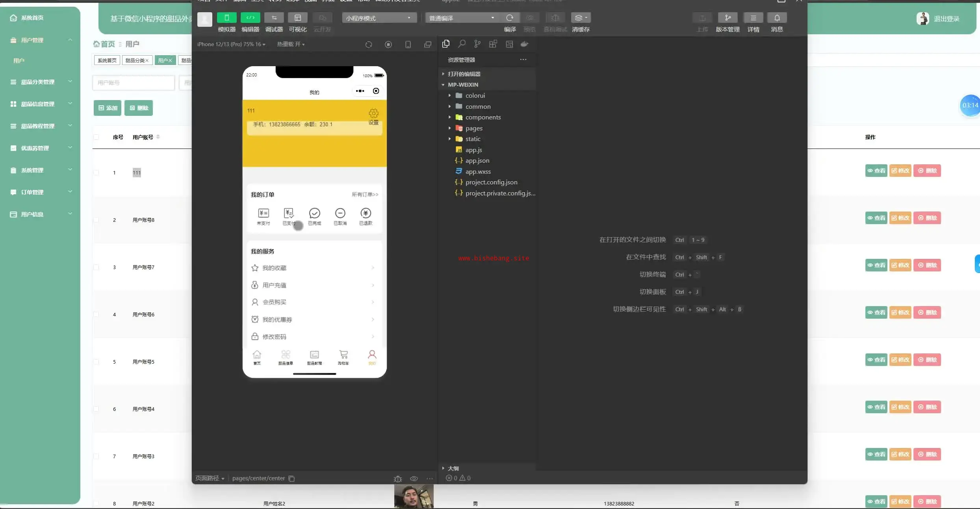This screenshot has height=509, width=980.
Task: Click the compile (编译) refresh icon
Action: (x=510, y=18)
